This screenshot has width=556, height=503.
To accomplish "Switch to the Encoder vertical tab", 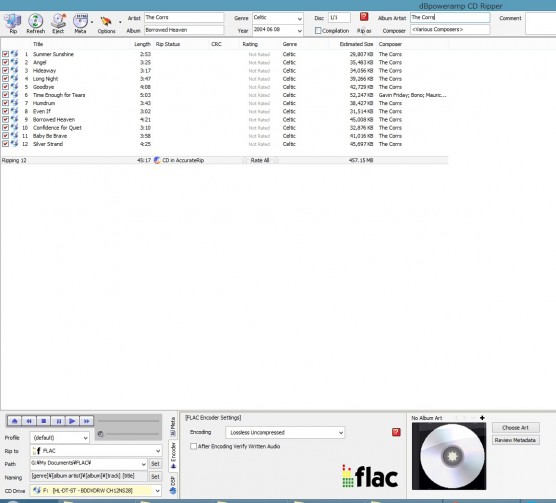I will pos(173,456).
